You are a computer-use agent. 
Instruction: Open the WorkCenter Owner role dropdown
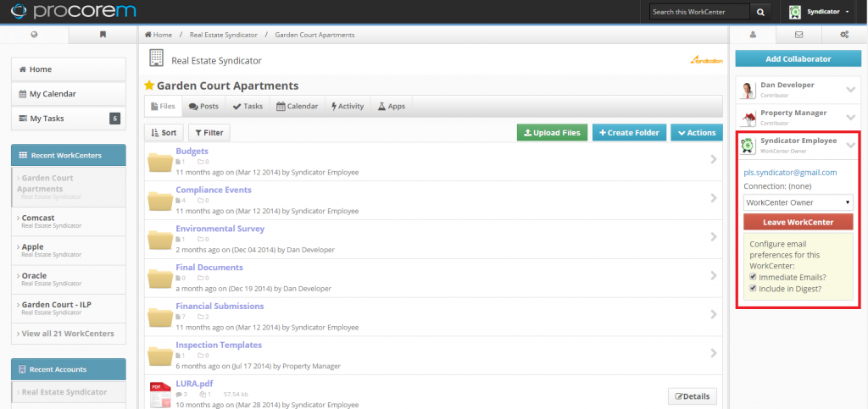(x=798, y=202)
